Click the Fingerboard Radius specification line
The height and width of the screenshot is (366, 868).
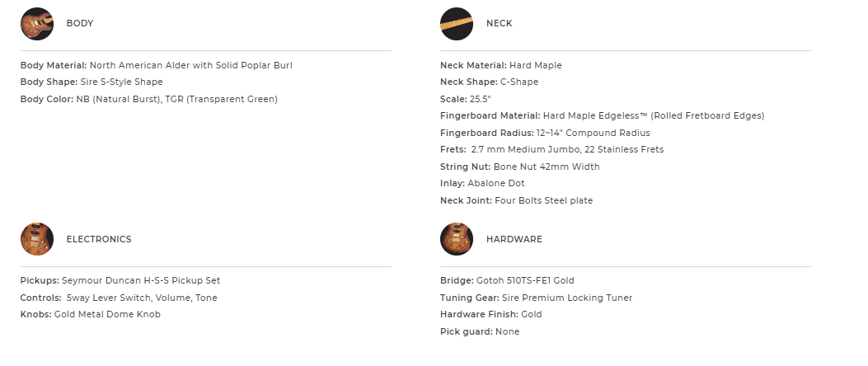click(545, 133)
